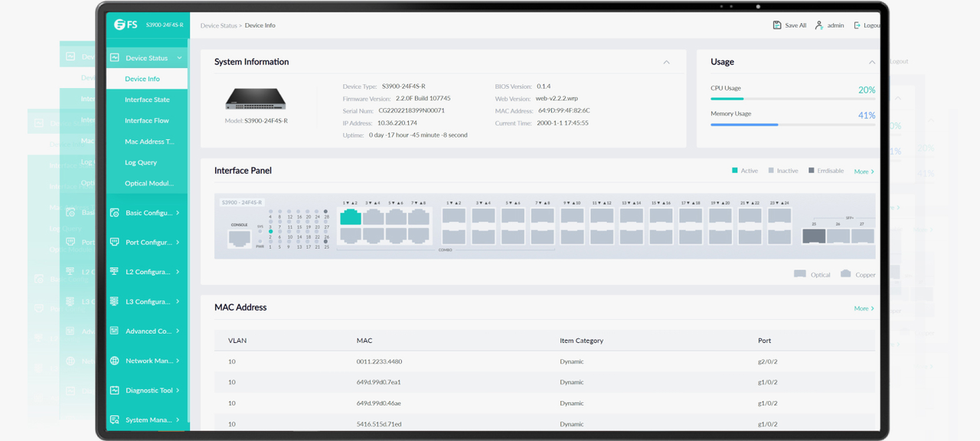Click the Diagnostic Tool sidebar icon

pos(115,390)
